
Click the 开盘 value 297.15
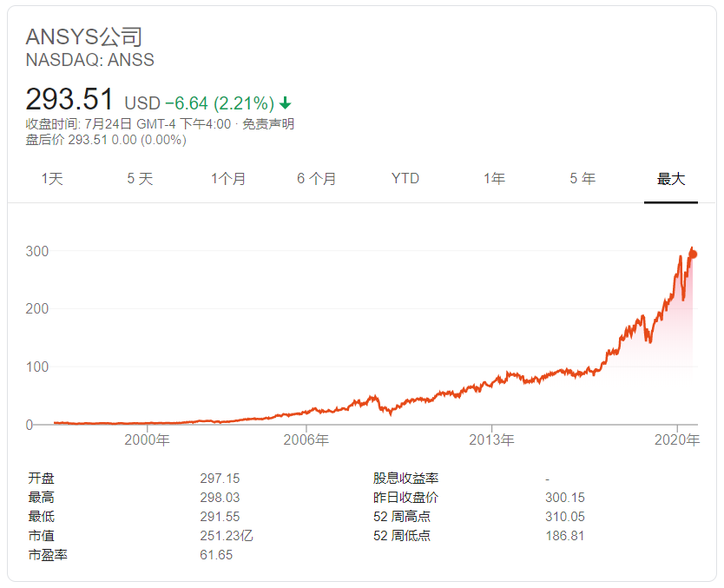220,478
